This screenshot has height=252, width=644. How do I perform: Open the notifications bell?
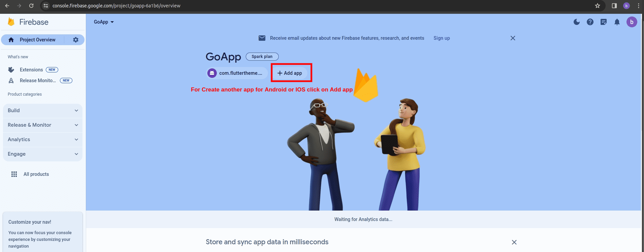[617, 22]
